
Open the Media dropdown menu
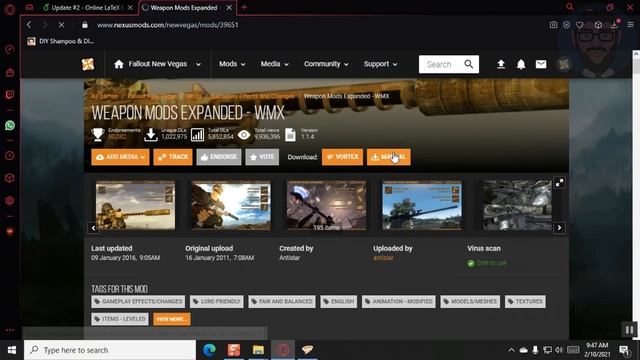tap(274, 64)
